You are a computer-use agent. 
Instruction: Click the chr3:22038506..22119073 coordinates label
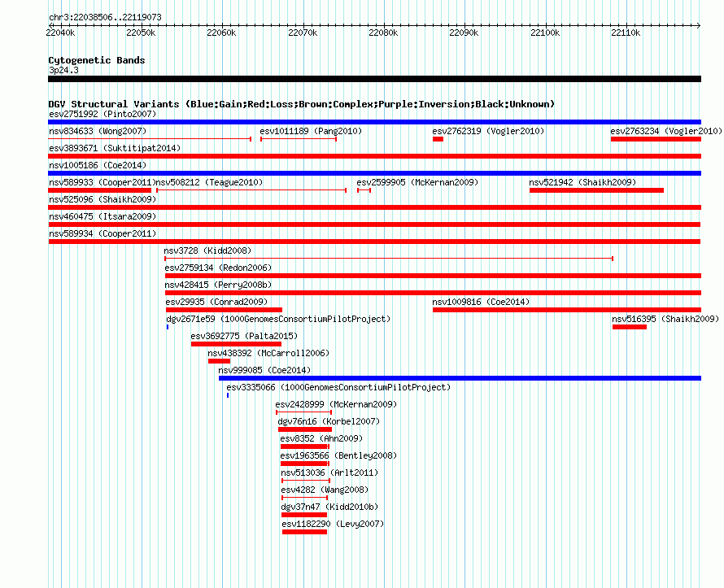click(105, 17)
